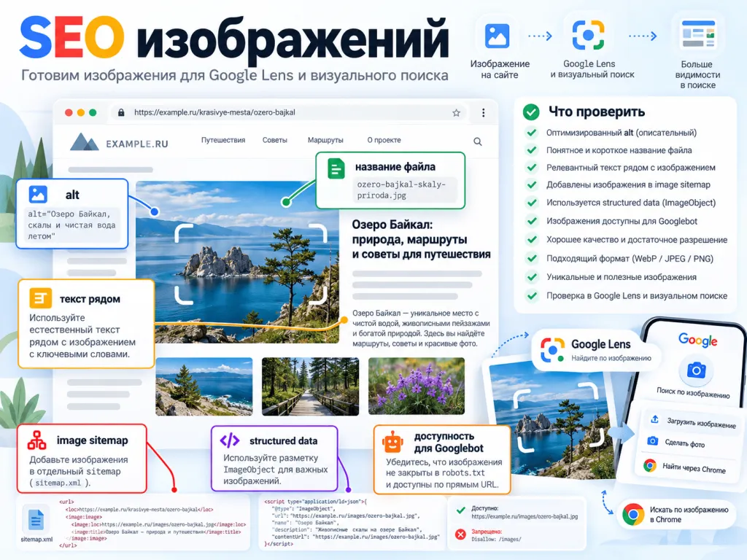
Task: Click 'Disallow: /images/' line
Action: click(x=496, y=539)
